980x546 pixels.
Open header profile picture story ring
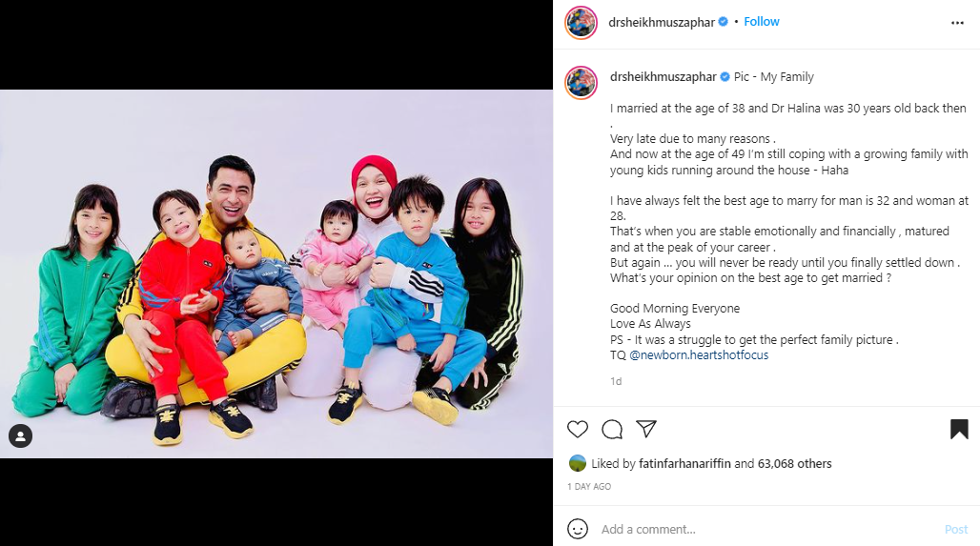(x=582, y=23)
